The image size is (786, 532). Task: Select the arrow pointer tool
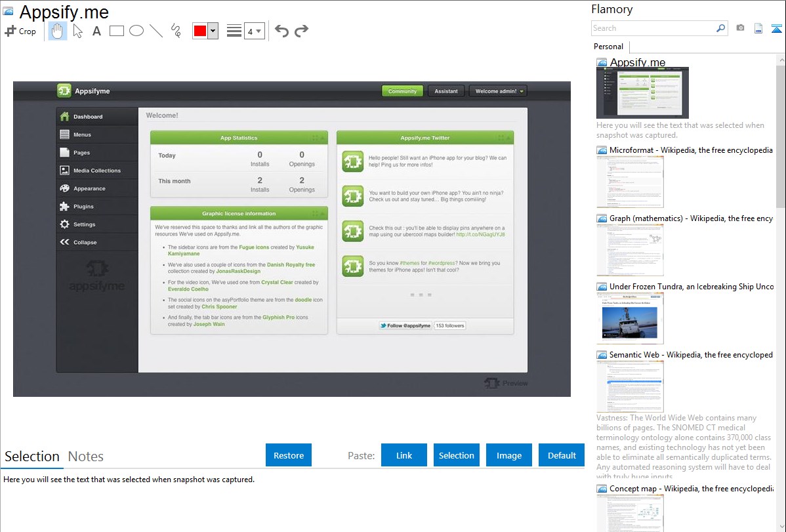pos(77,31)
